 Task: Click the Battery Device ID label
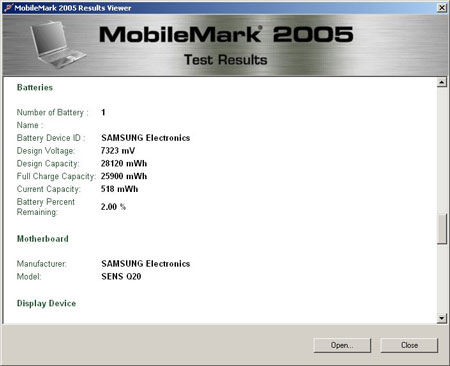[x=51, y=138]
